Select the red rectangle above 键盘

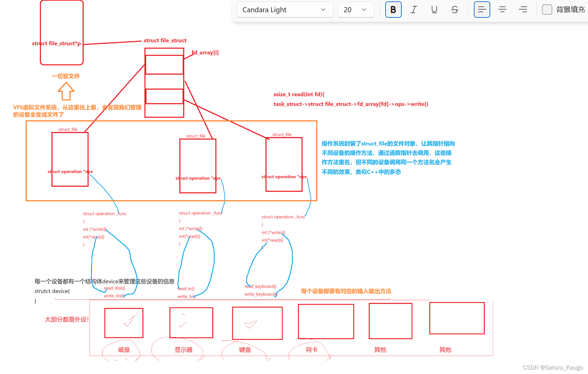[x=257, y=323]
